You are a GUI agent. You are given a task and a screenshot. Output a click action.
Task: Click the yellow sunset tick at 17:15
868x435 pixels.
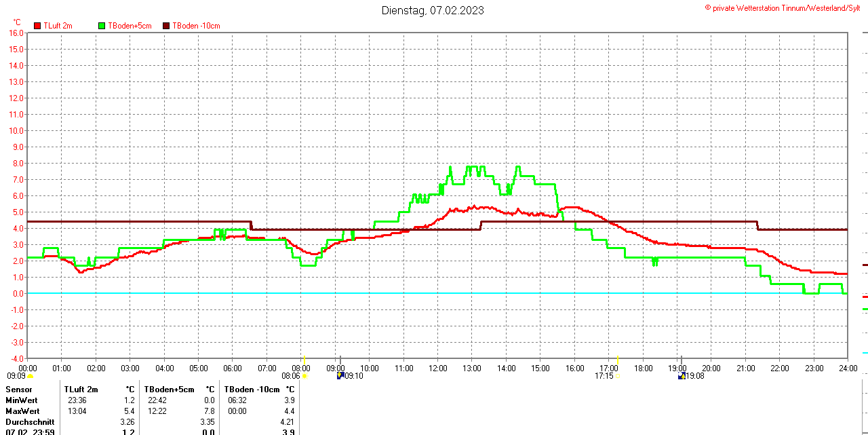[617, 360]
